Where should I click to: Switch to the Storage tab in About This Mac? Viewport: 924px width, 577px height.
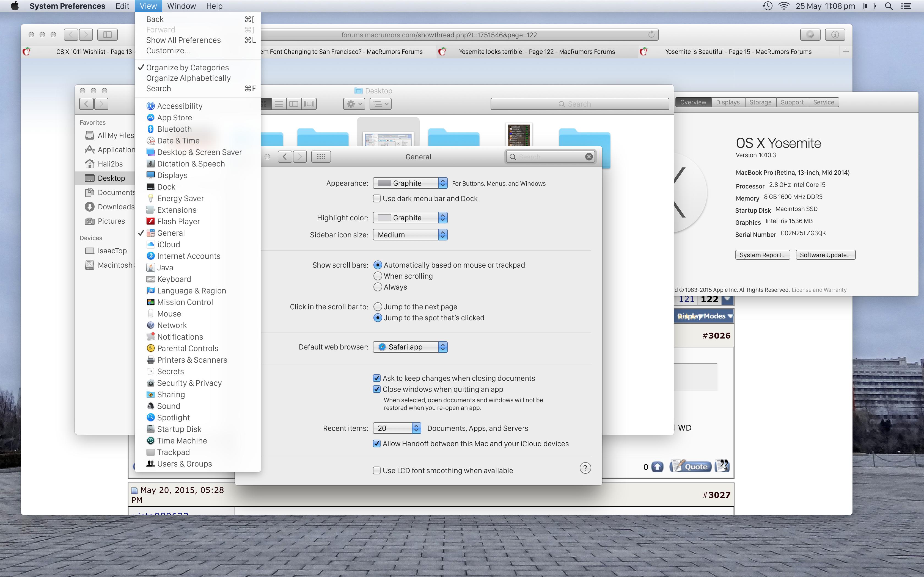tap(760, 102)
